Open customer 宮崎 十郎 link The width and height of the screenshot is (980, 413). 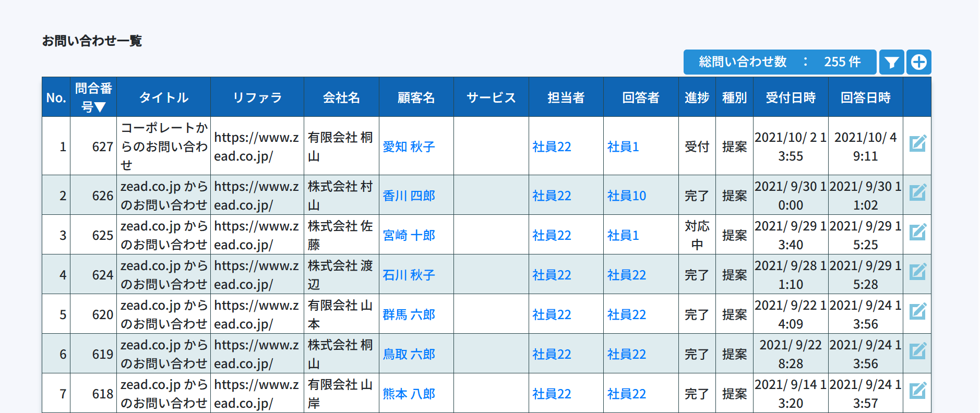pyautogui.click(x=409, y=236)
